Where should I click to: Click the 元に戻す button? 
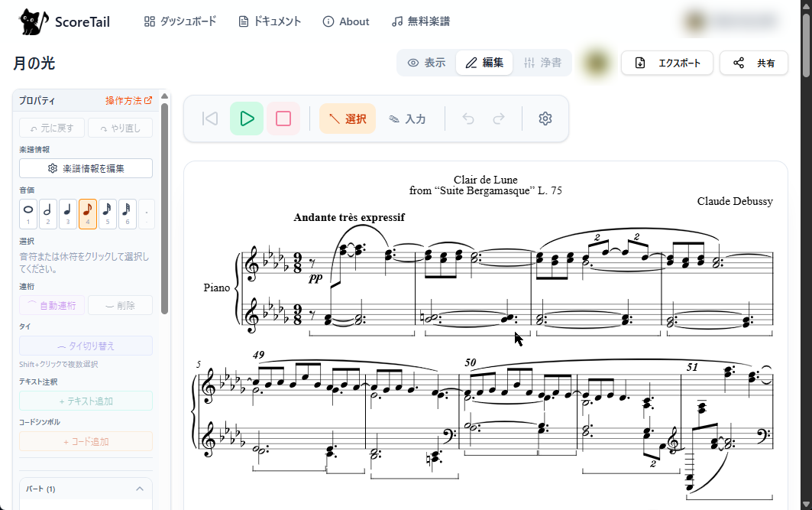52,128
